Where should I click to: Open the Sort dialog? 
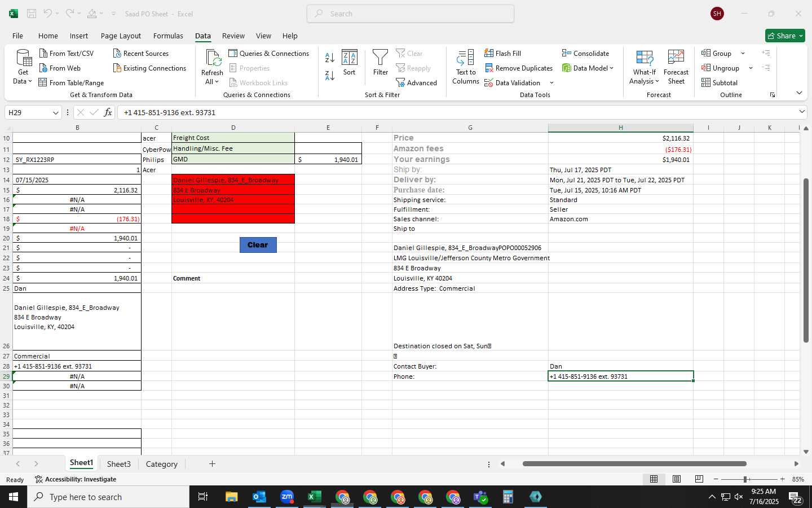click(x=350, y=62)
